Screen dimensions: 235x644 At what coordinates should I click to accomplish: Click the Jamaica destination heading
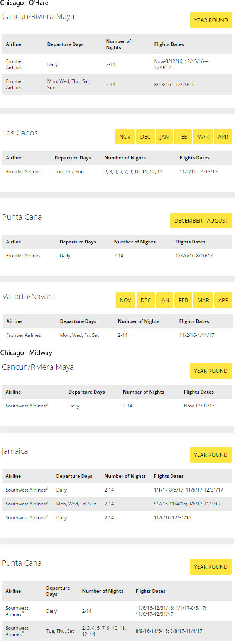[15, 451]
